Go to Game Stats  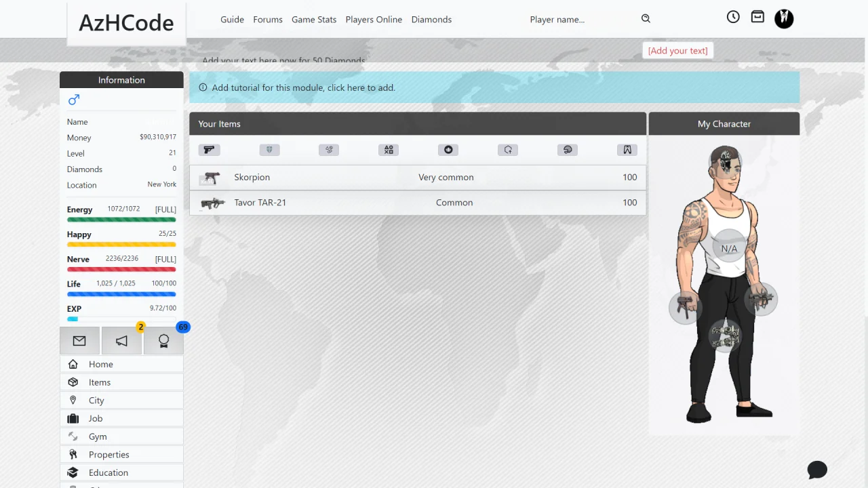[314, 20]
